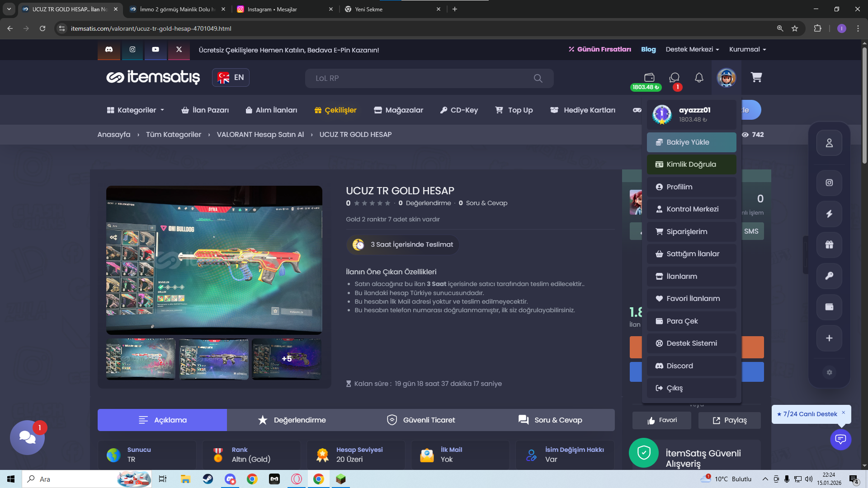Open Kontrol Merkezi from user menu
Viewport: 868px width, 488px height.
click(x=691, y=209)
